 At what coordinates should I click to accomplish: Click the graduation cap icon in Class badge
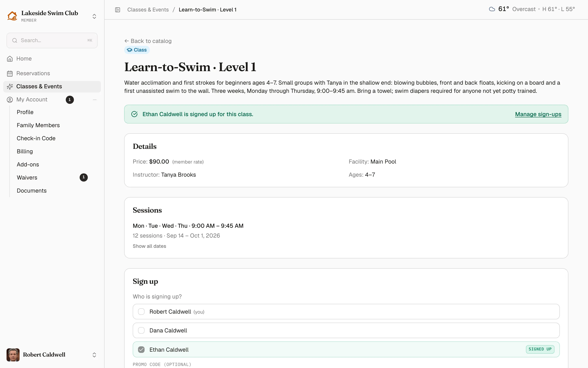(x=129, y=50)
